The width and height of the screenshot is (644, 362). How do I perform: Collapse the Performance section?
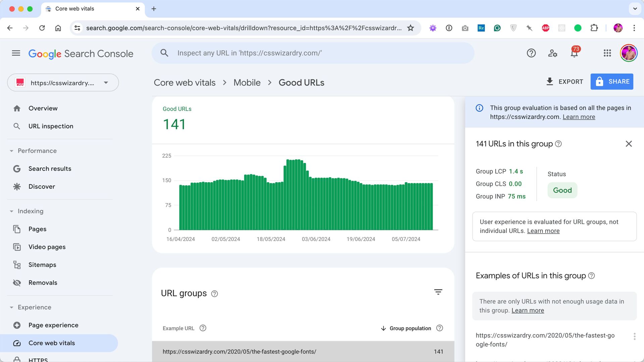[x=11, y=151]
